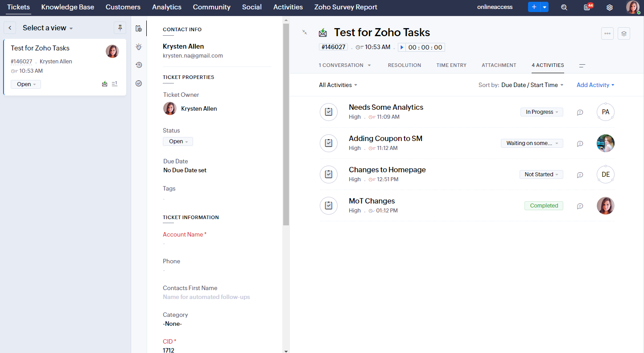The width and height of the screenshot is (644, 353).
Task: Pin the ticket list view
Action: [120, 28]
